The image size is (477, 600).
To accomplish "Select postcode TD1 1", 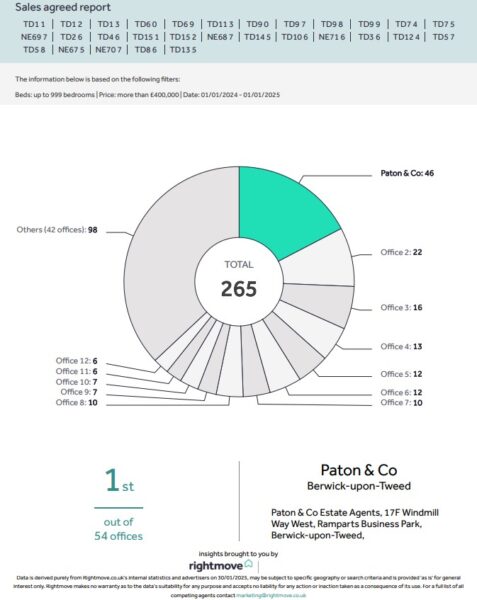I will [x=34, y=24].
